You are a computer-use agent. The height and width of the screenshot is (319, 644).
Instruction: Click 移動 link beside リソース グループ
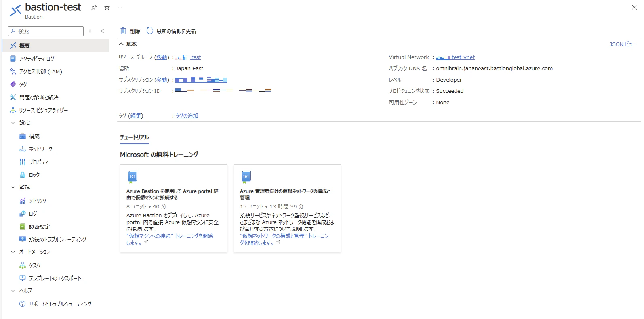click(162, 57)
